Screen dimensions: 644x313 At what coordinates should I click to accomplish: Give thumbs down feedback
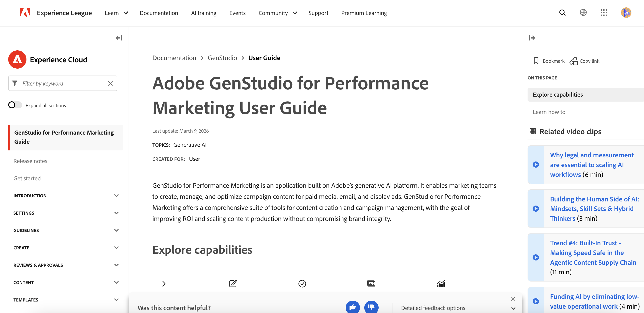[371, 307]
